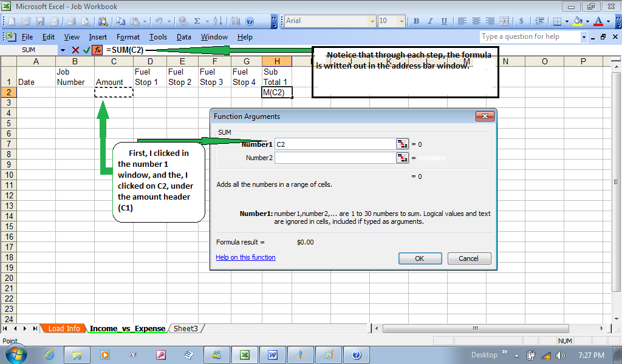Open the Format menu
Image resolution: width=622 pixels, height=364 pixels.
128,37
